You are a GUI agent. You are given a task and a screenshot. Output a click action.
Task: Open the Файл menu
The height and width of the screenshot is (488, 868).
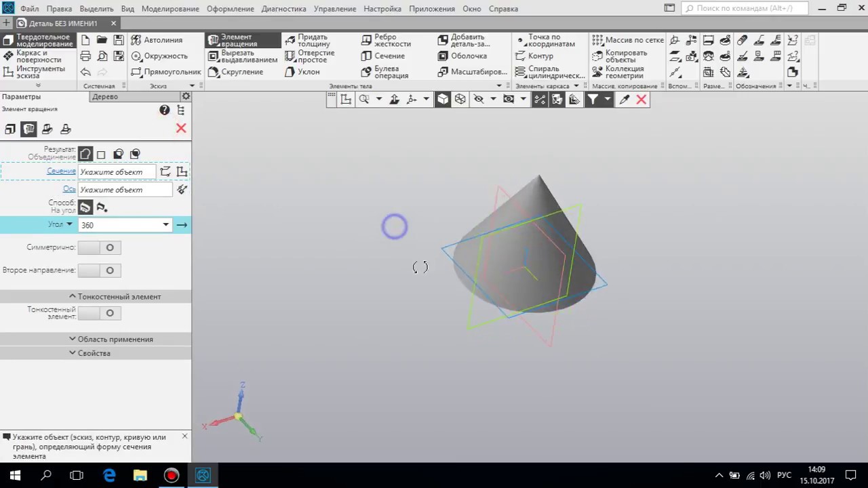29,9
